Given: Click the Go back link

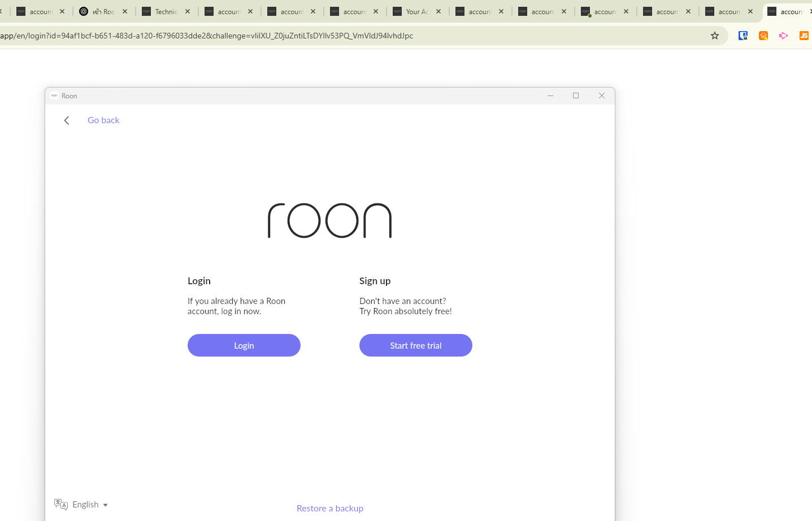Looking at the screenshot, I should click(x=103, y=120).
